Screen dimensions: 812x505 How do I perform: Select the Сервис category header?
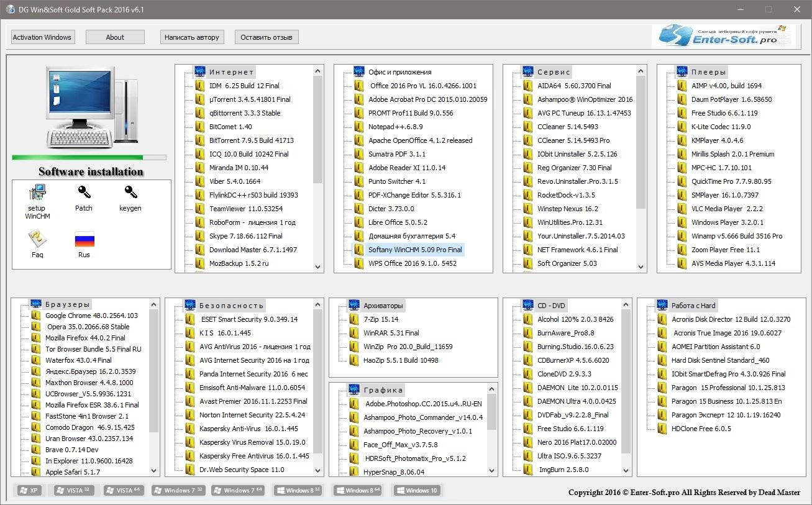click(x=554, y=72)
